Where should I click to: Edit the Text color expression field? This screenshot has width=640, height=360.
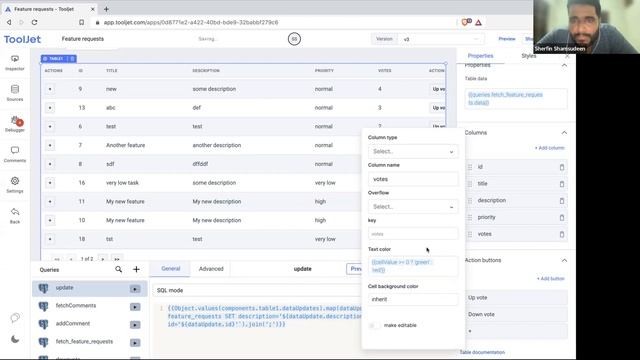pyautogui.click(x=413, y=266)
